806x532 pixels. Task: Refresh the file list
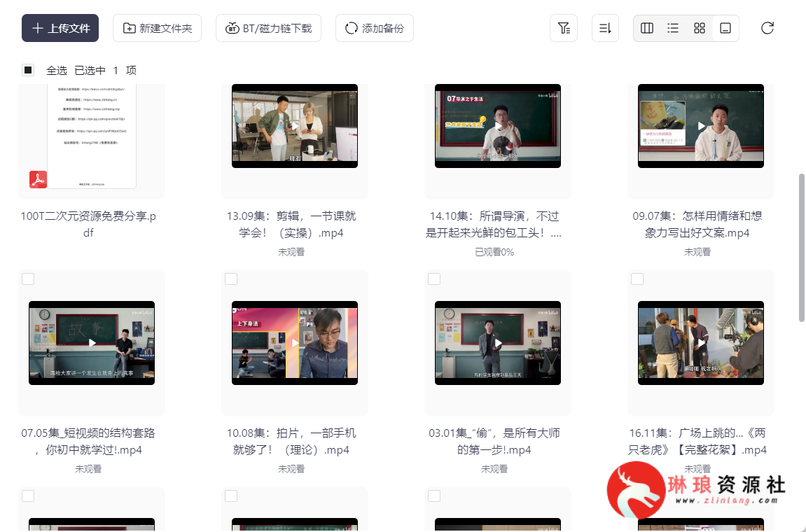(767, 28)
